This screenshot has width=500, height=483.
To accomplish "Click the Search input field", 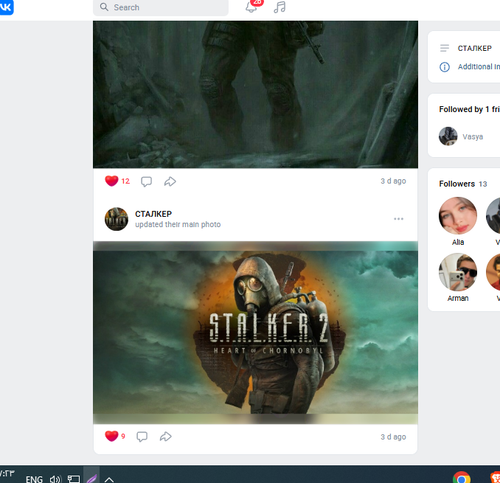I will point(161,7).
